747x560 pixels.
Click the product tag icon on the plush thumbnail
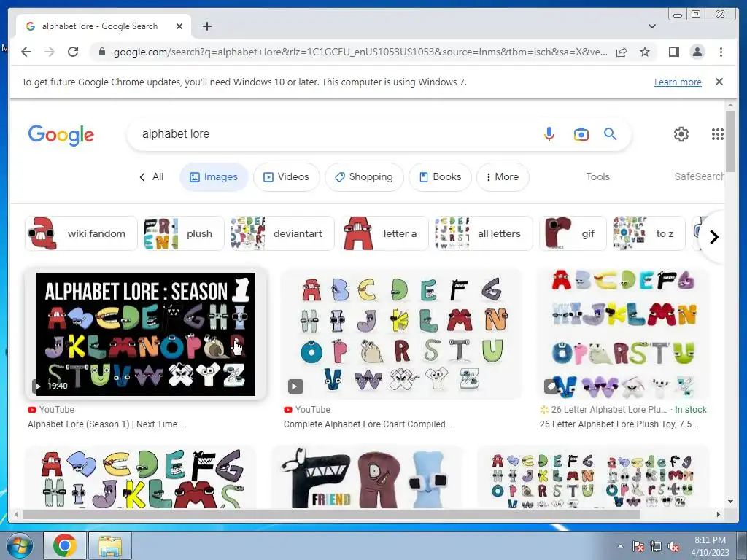[551, 386]
